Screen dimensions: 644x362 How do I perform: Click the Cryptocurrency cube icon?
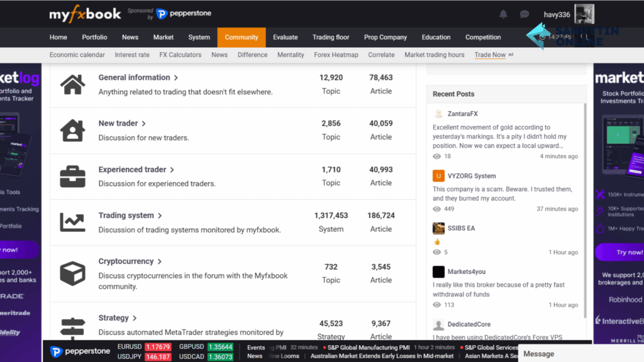[x=73, y=273]
